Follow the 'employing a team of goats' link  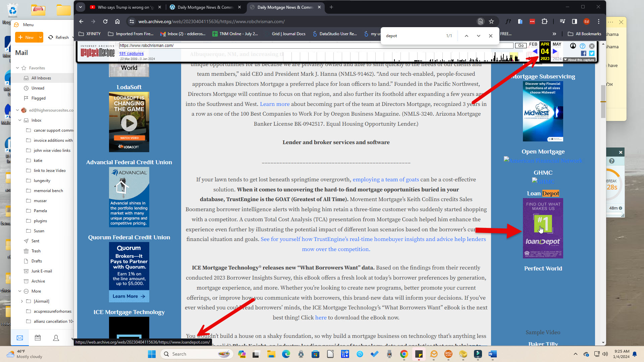coord(386,180)
